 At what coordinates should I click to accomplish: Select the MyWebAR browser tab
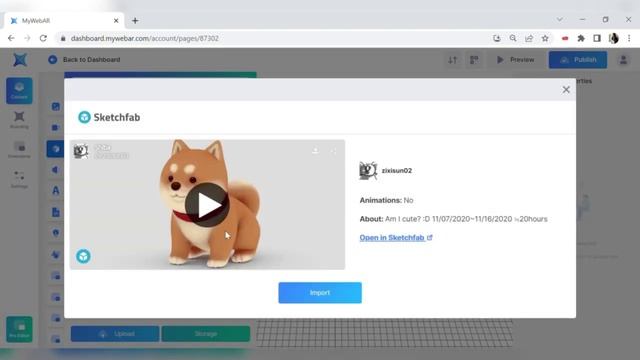point(63,20)
